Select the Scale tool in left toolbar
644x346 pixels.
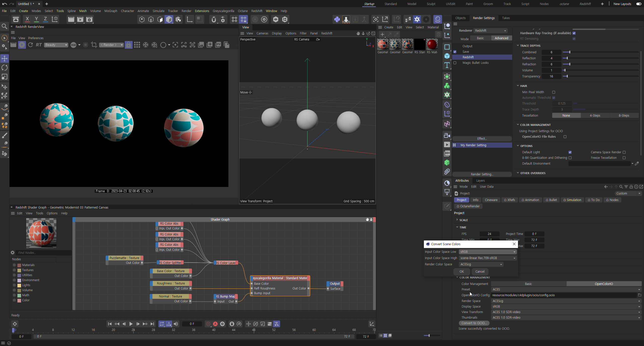tap(5, 77)
